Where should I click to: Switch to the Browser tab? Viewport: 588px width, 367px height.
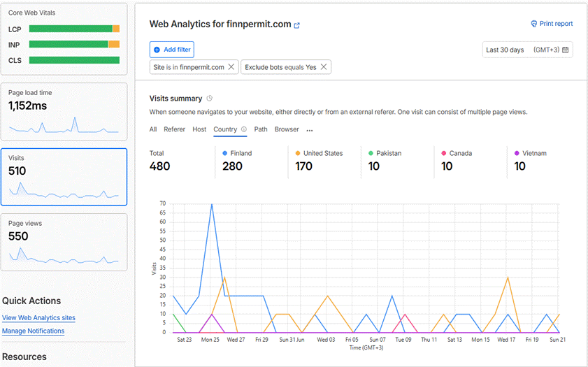coord(287,129)
